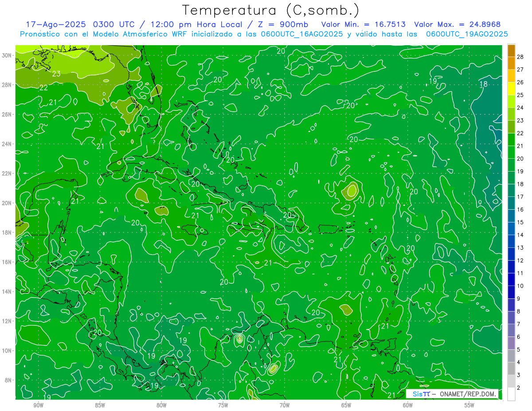Click the '12' label on the color scale
This screenshot has width=532, height=411.
point(520,261)
